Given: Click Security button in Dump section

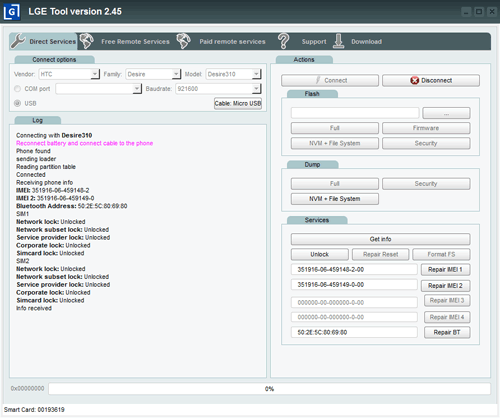Looking at the screenshot, I should (x=426, y=184).
